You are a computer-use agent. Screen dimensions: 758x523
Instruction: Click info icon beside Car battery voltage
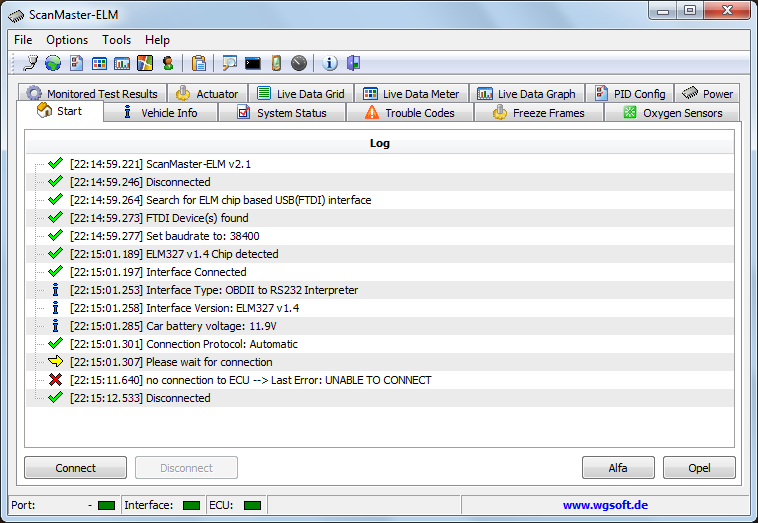56,326
